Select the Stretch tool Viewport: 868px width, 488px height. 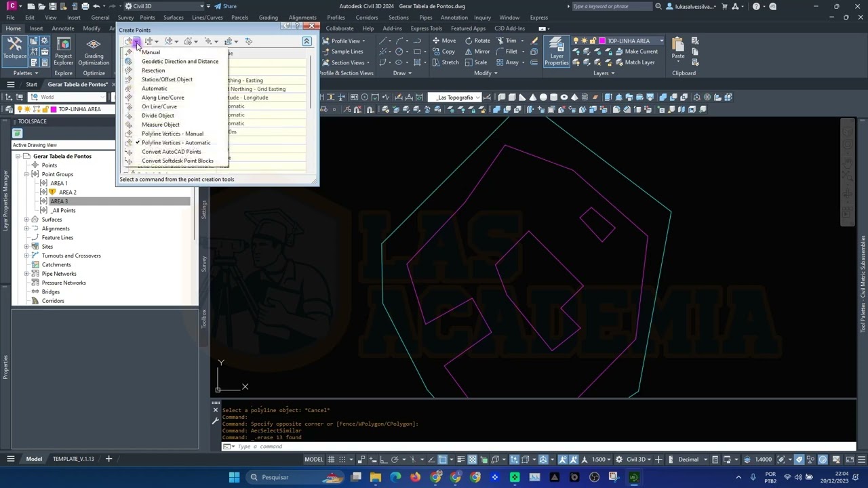(x=444, y=62)
